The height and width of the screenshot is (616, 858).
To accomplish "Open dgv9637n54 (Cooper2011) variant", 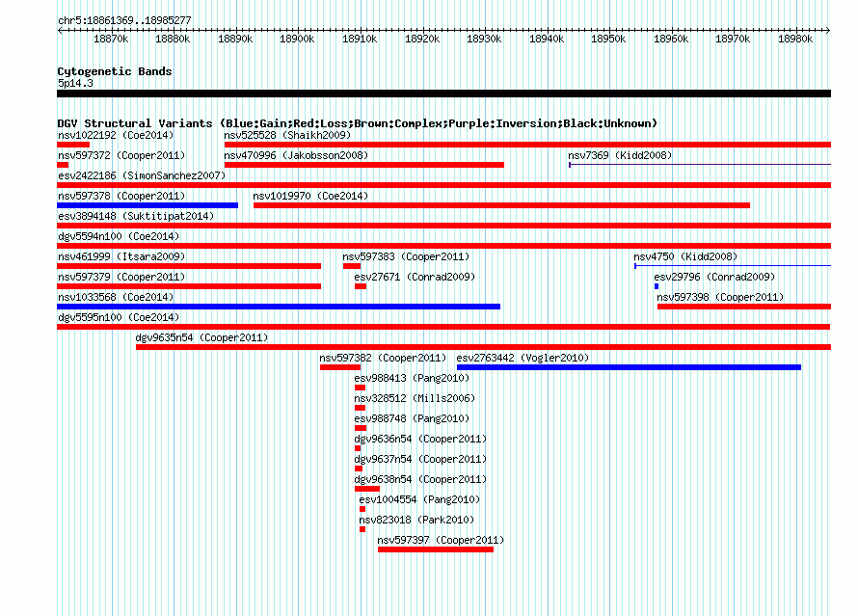I will click(x=420, y=459).
